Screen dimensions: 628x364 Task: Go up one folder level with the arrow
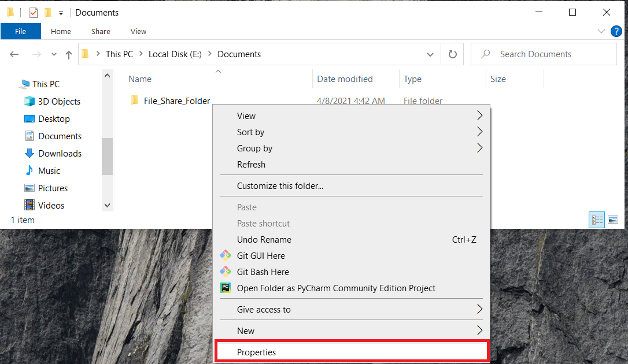(x=69, y=54)
